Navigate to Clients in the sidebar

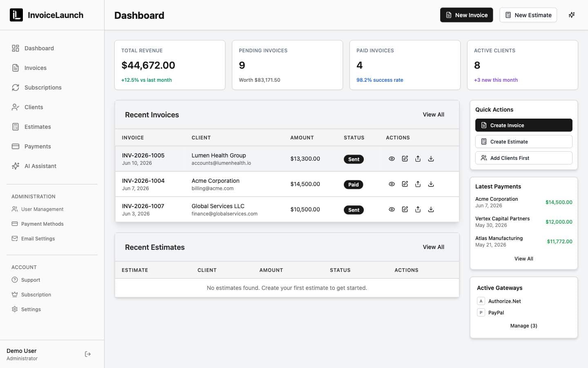(52, 107)
